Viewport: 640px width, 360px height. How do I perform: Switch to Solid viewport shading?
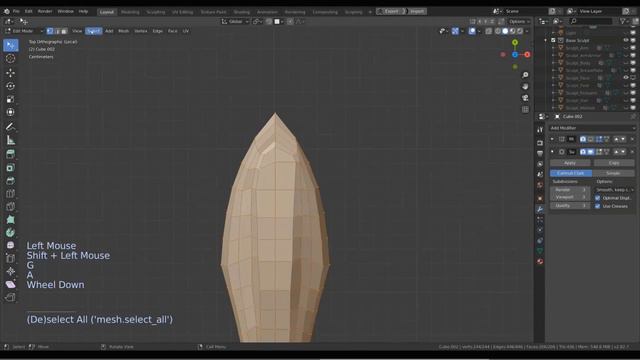pos(505,31)
